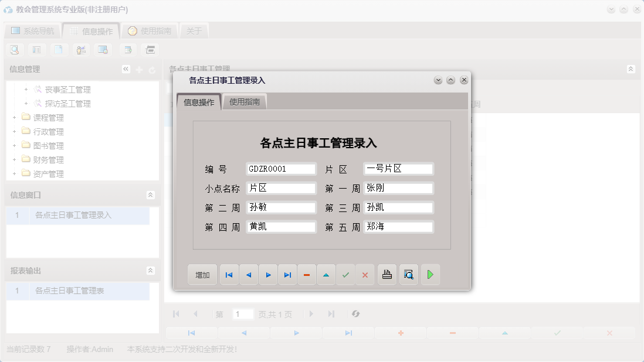This screenshot has height=362, width=644.
Task: Expand the 财务管理 tree node
Action: (13, 159)
